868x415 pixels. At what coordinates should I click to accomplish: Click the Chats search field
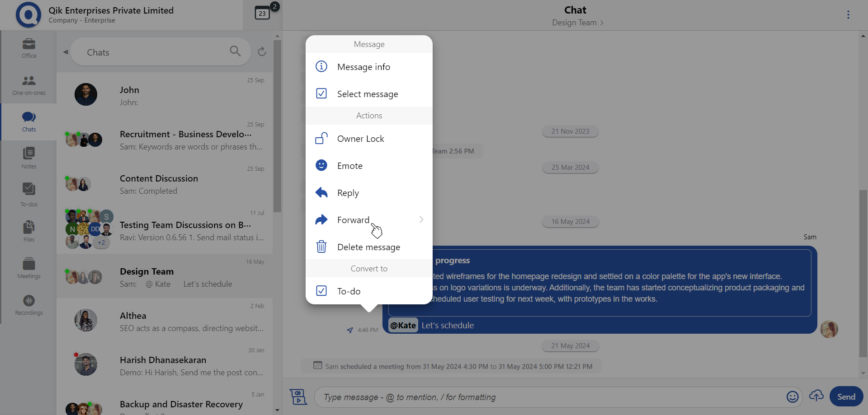pos(160,52)
